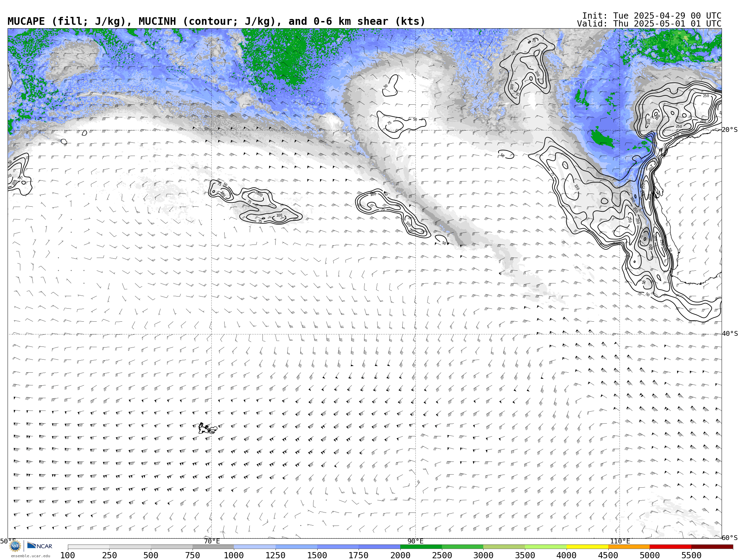Click the colorbar tick label 3500

[525, 555]
